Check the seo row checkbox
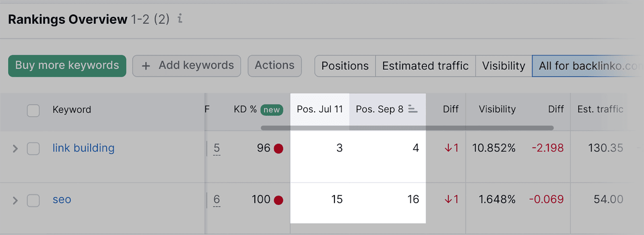 33,200
